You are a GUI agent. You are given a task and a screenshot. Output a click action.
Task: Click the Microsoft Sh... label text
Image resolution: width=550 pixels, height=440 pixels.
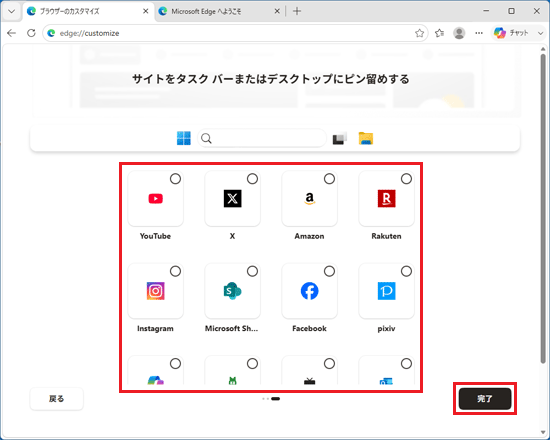(x=232, y=328)
